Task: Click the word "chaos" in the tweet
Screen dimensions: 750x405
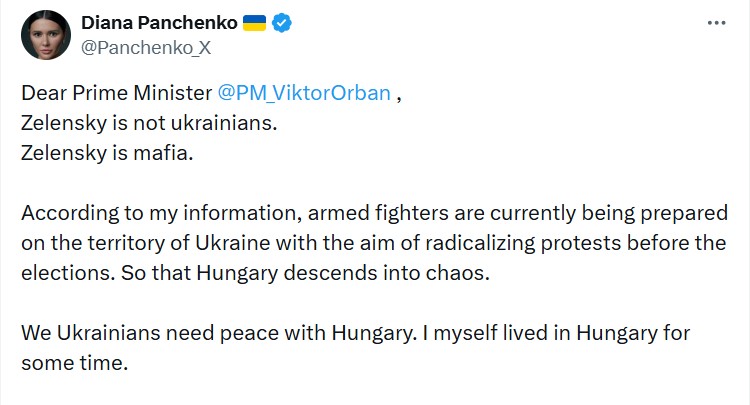Action: tap(462, 272)
